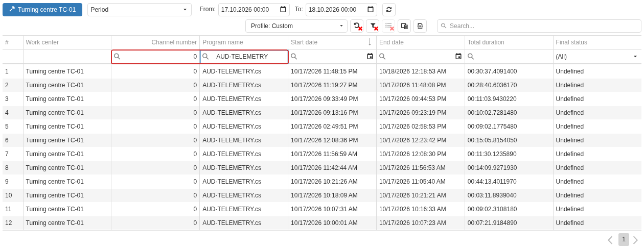Viewport: 644px width, 251px height.
Task: Select end date 10/18/2026 12:18:53 AM cell
Action: click(x=421, y=71)
